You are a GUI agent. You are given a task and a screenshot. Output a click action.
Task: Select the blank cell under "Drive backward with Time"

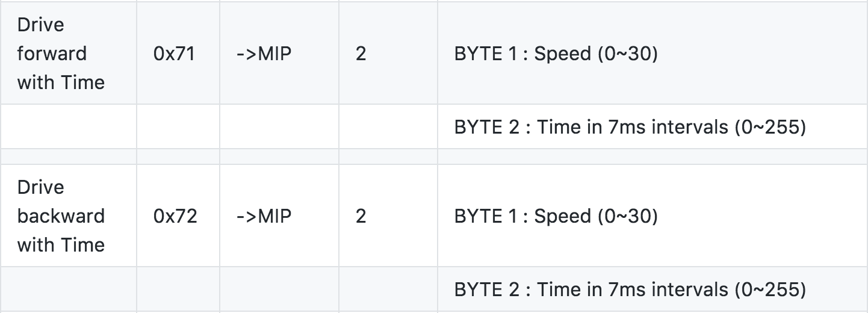tap(68, 289)
